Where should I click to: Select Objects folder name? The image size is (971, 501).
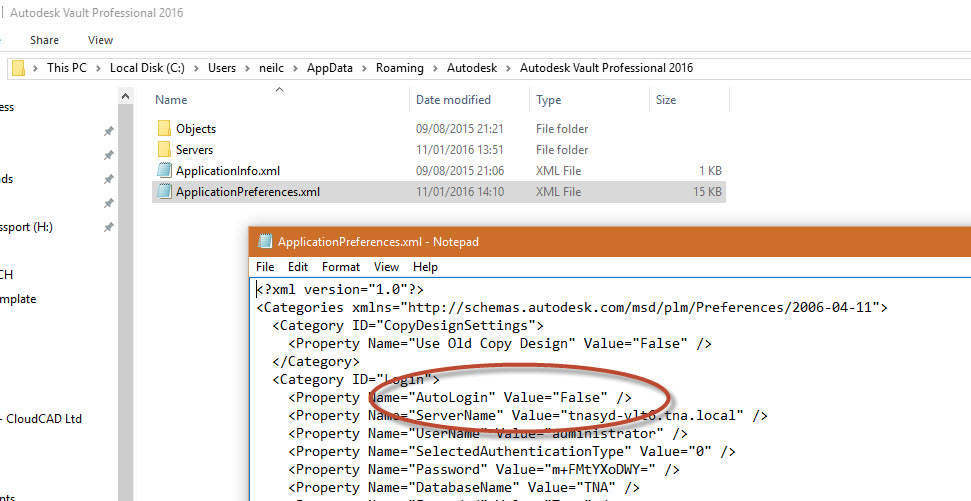[x=196, y=129]
